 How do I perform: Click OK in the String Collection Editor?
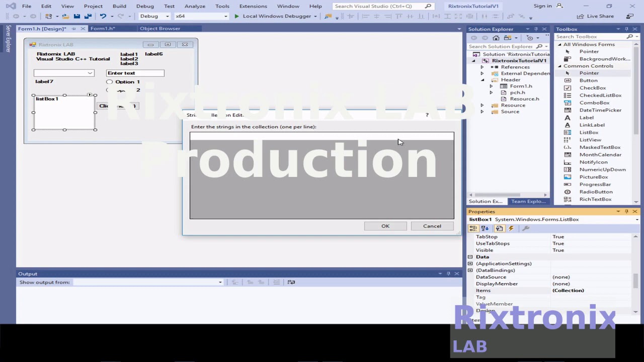point(385,226)
